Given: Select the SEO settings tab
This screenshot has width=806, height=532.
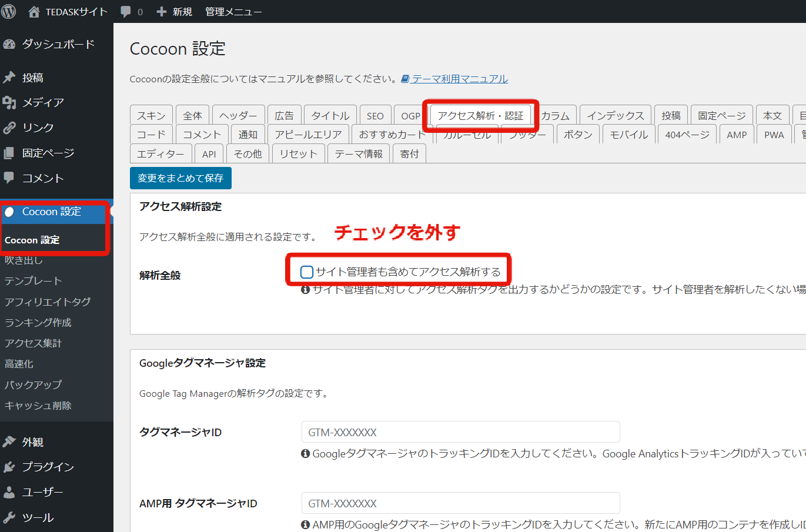Looking at the screenshot, I should tap(375, 116).
